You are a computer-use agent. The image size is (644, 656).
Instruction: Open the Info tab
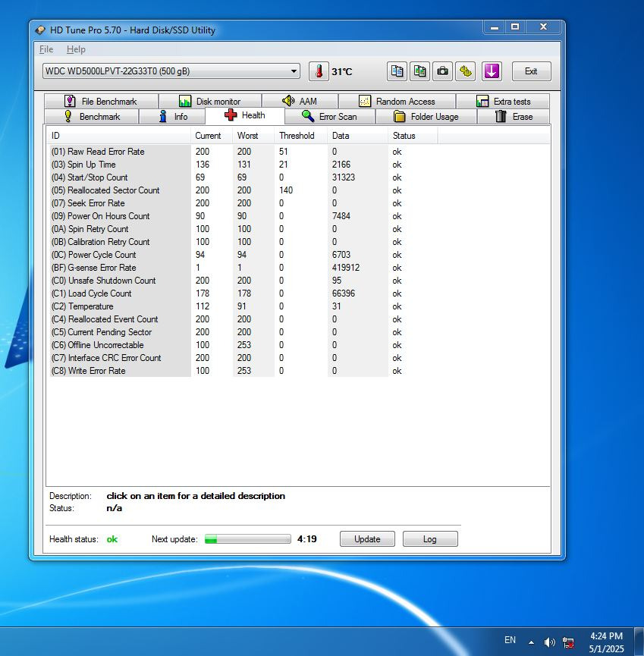pyautogui.click(x=172, y=116)
